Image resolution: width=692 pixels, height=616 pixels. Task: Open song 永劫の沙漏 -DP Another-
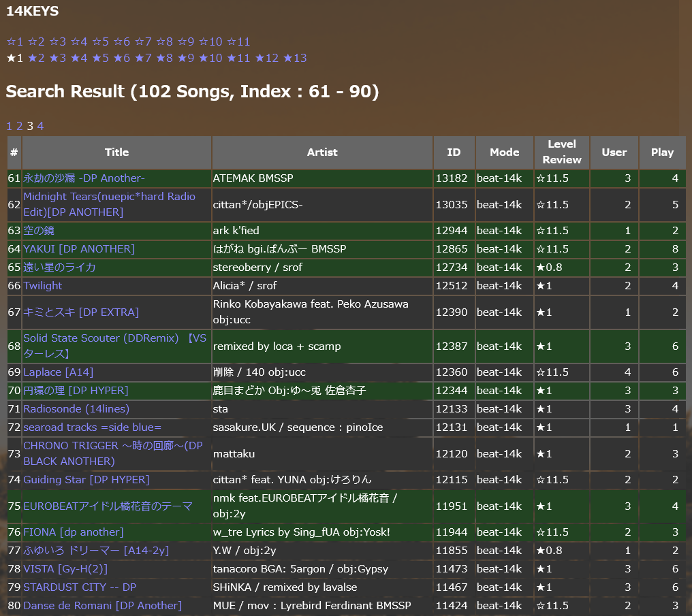(x=84, y=178)
